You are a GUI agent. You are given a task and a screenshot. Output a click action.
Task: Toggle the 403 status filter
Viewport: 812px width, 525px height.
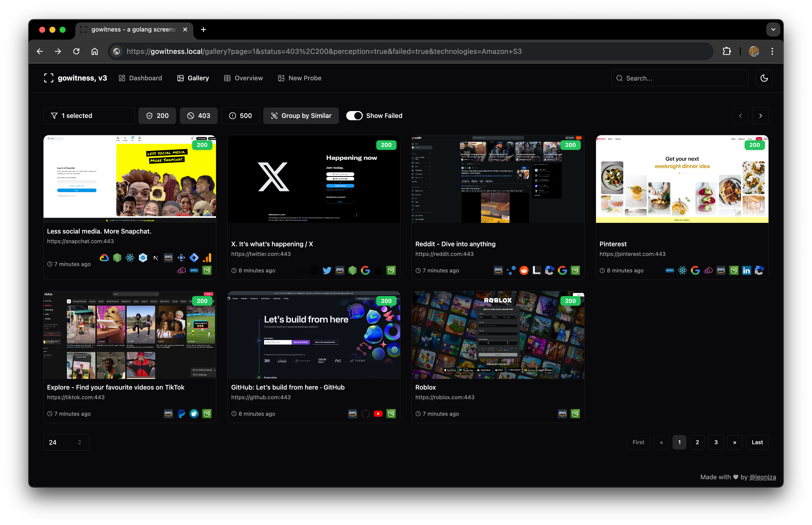199,116
